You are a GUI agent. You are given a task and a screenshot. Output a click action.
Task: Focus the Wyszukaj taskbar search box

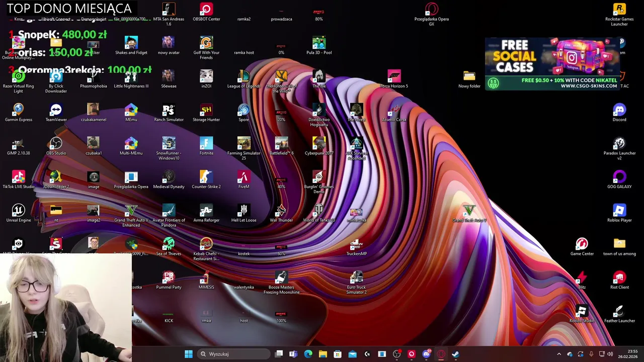(x=234, y=354)
